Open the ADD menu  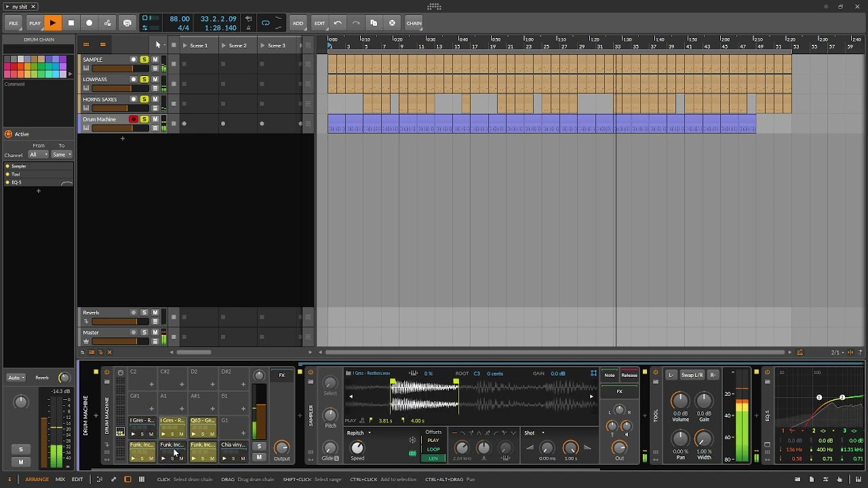coord(298,23)
